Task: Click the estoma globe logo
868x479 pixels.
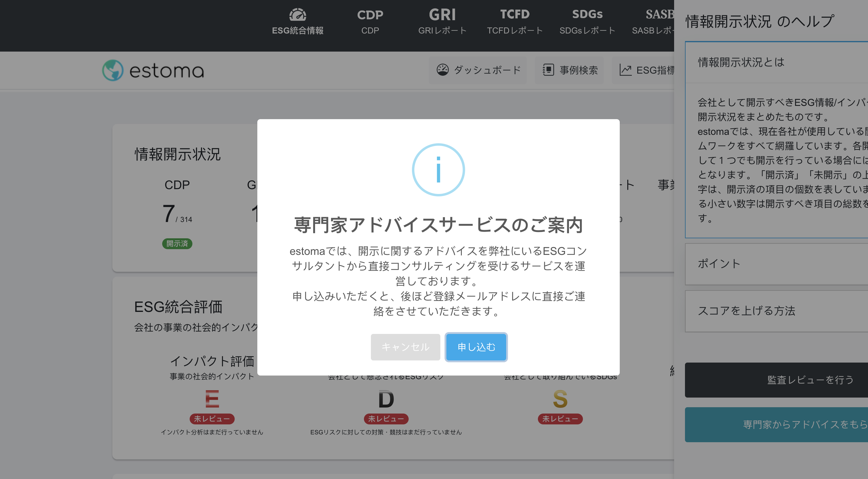Action: (113, 70)
